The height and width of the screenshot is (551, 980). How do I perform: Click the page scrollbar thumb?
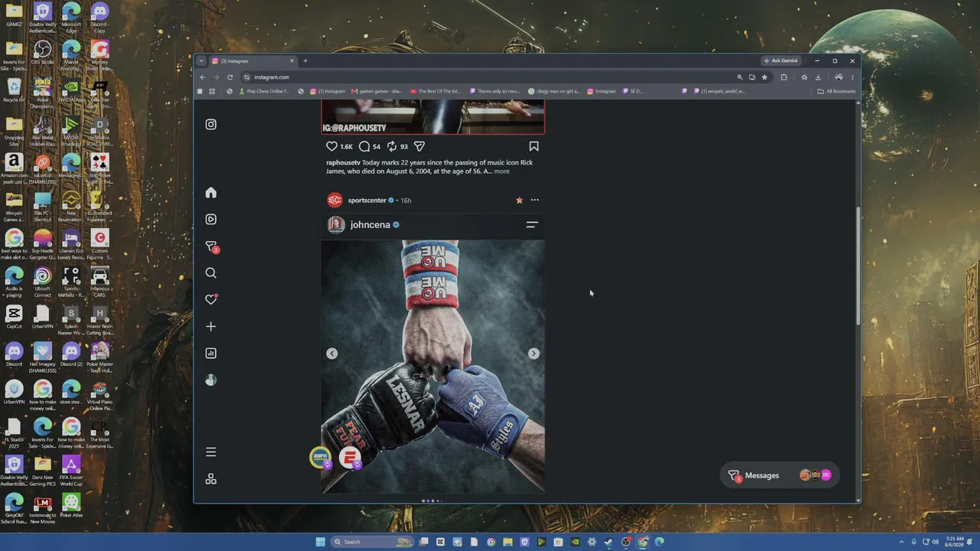coord(857,266)
